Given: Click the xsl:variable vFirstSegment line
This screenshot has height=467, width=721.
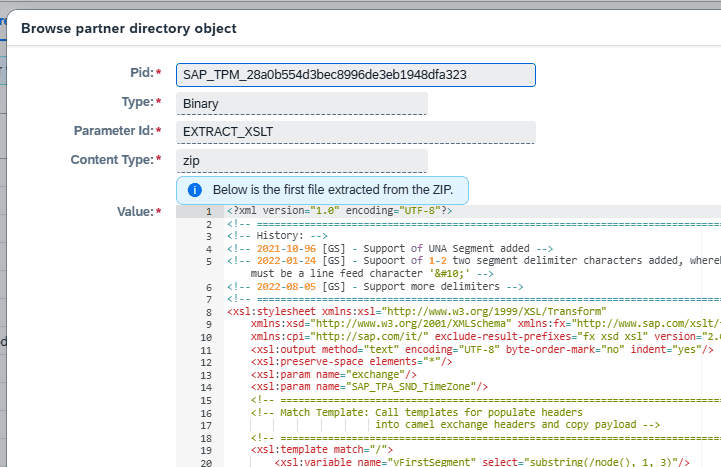Looking at the screenshot, I should [482, 462].
